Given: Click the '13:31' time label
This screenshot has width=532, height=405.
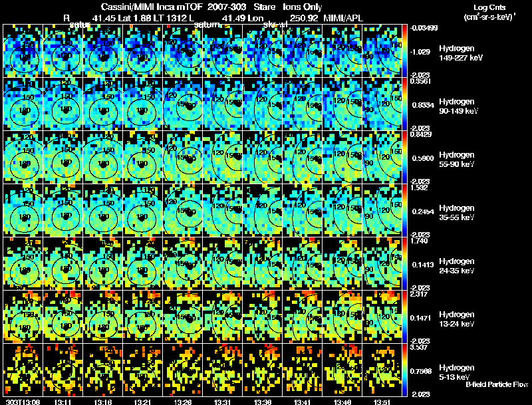Looking at the screenshot, I should pos(222,402).
